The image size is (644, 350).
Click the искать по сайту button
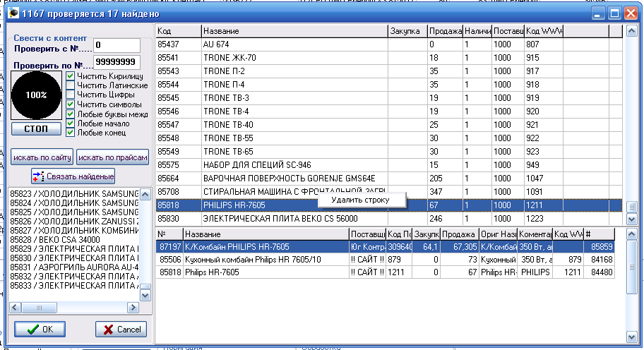42,157
